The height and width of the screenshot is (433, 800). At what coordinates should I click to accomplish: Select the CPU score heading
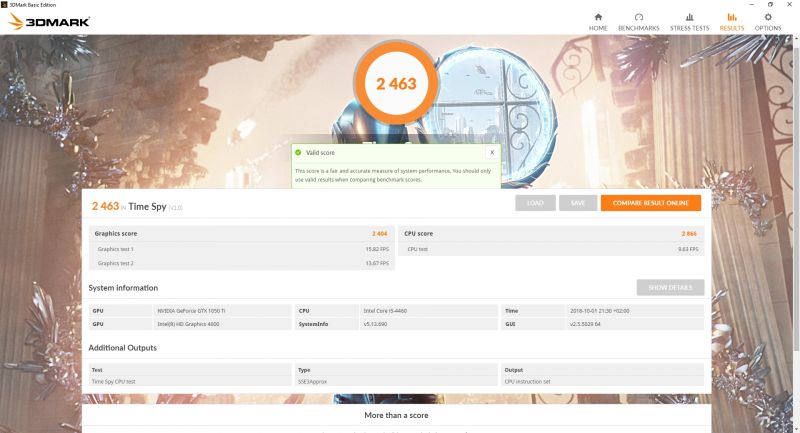pyautogui.click(x=418, y=234)
